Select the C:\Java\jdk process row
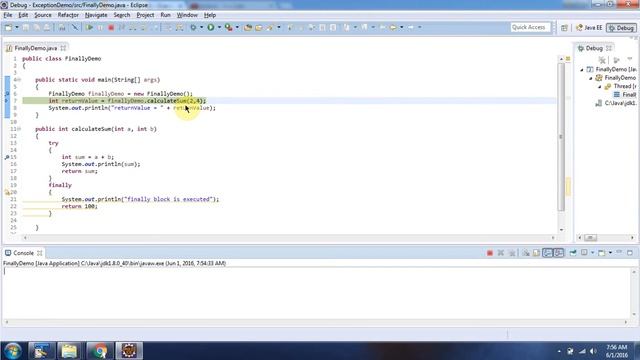This screenshot has height=360, width=640. point(616,103)
